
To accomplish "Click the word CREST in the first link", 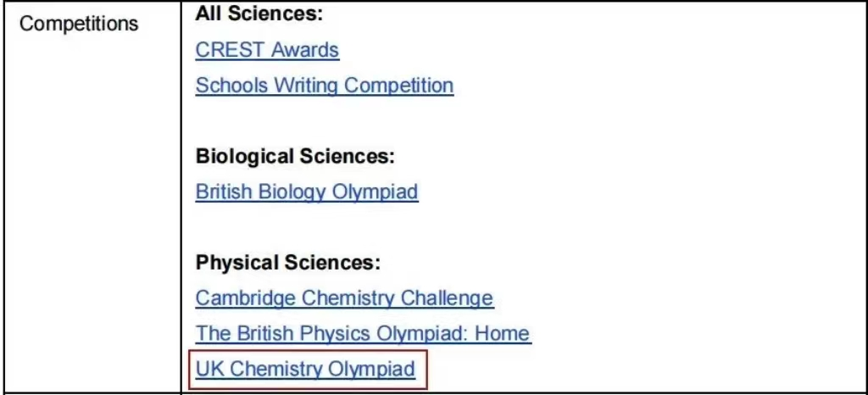I will point(229,50).
